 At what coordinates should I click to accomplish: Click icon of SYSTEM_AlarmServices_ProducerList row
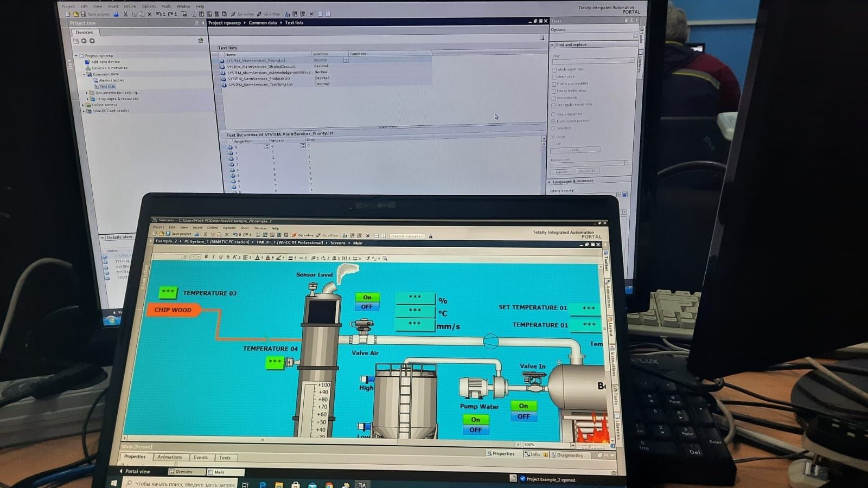click(222, 79)
